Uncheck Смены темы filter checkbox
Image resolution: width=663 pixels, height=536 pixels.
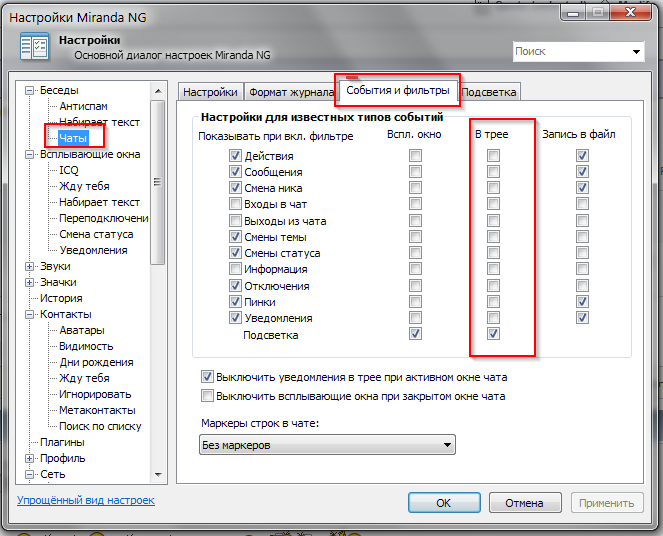[x=235, y=237]
